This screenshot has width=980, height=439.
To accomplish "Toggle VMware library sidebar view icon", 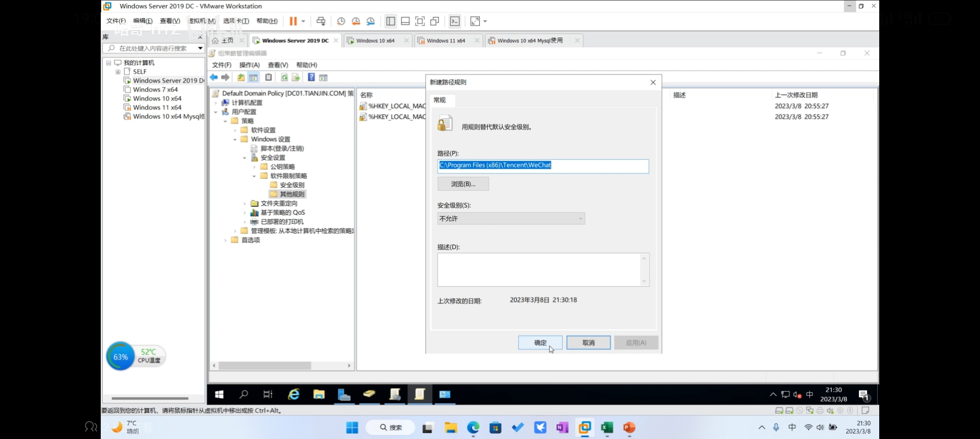I will coord(390,21).
